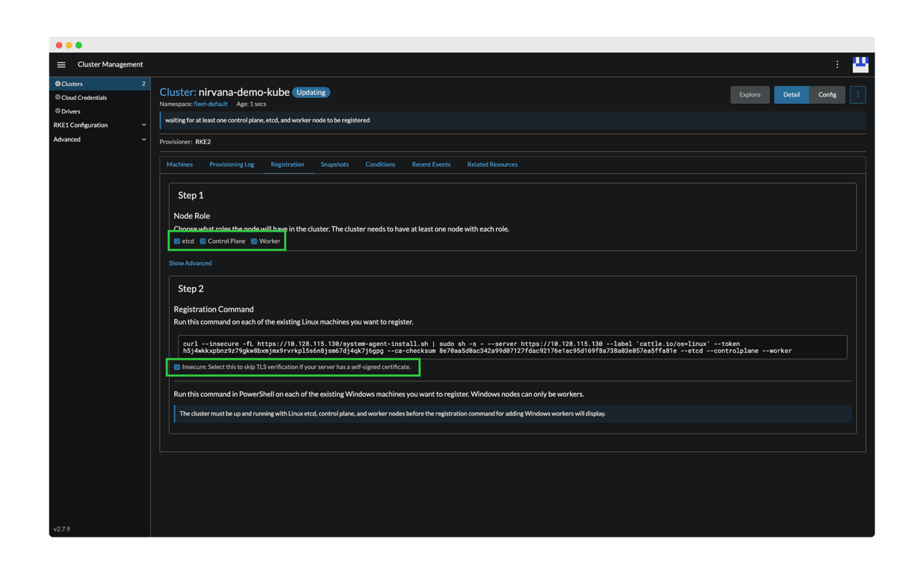Open the Related Resources tab
Image resolution: width=924 pixels, height=574 pixels.
point(492,164)
